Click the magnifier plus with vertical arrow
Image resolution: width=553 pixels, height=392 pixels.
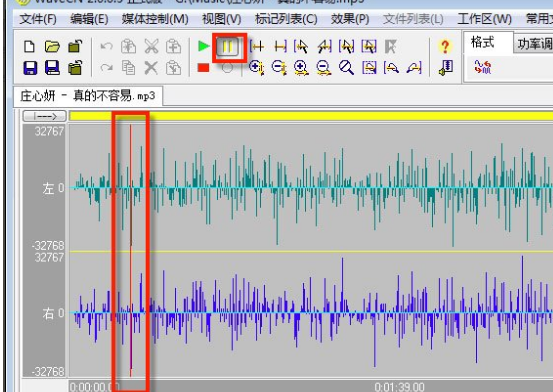(256, 67)
